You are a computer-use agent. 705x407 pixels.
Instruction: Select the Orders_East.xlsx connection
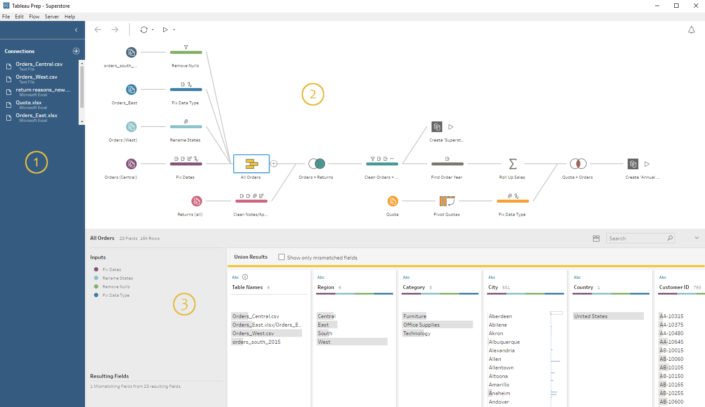[x=40, y=117]
